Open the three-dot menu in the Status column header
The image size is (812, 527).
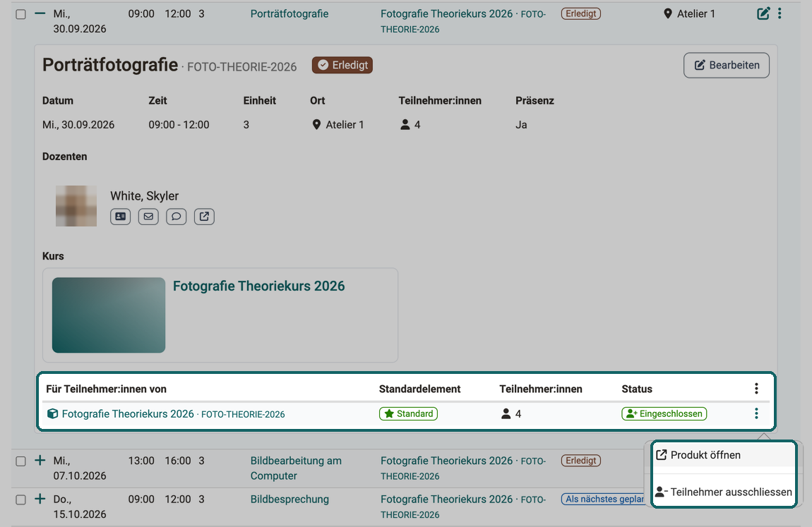[756, 389]
